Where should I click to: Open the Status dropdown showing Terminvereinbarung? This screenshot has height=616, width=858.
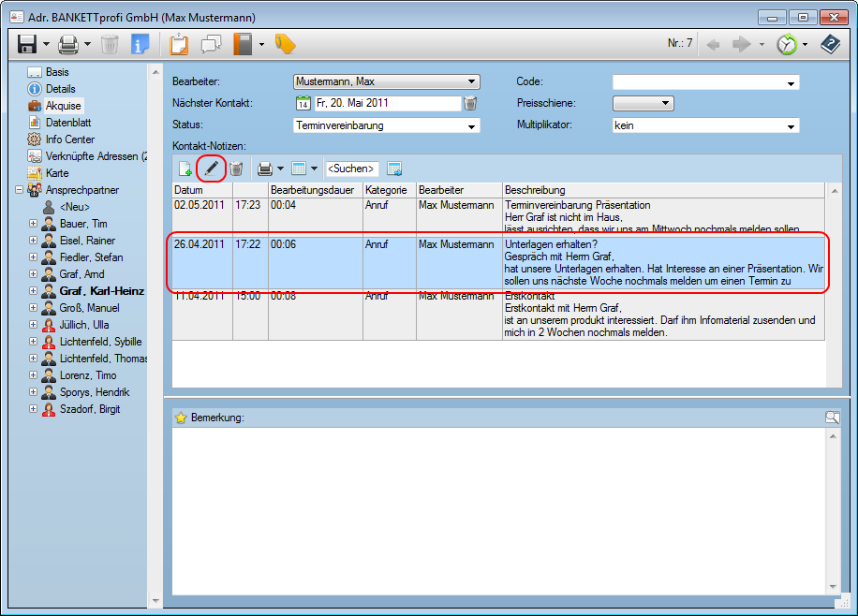[x=472, y=125]
